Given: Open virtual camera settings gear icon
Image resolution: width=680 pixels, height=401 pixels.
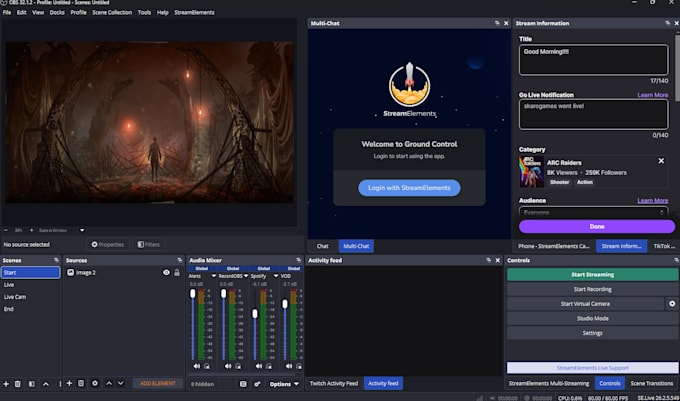Looking at the screenshot, I should click(672, 303).
